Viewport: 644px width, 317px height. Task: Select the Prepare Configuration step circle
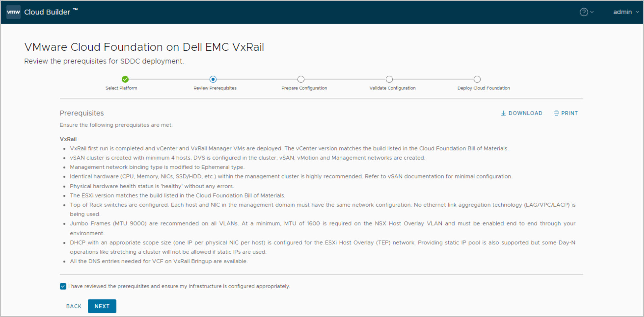(301, 79)
